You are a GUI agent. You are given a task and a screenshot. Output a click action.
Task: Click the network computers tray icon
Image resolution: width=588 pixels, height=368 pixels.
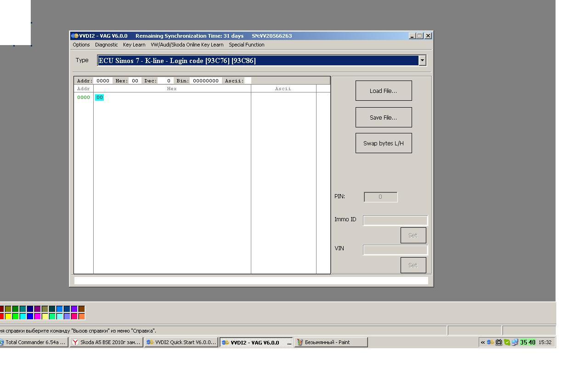click(x=515, y=342)
